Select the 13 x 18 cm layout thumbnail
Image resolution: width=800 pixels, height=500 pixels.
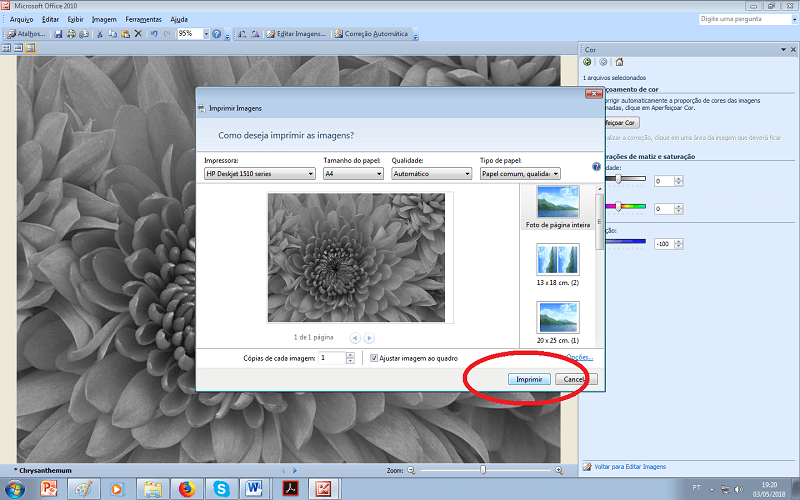pos(558,259)
